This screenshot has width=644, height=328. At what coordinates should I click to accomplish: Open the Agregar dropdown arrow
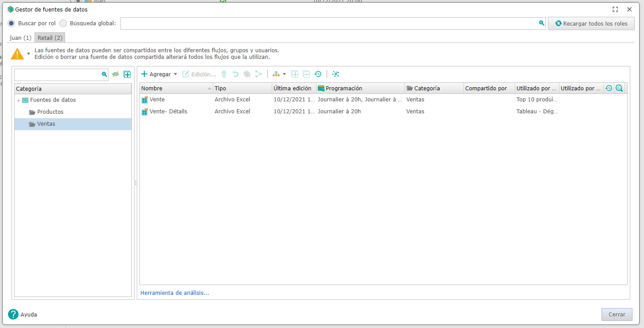[x=175, y=74]
